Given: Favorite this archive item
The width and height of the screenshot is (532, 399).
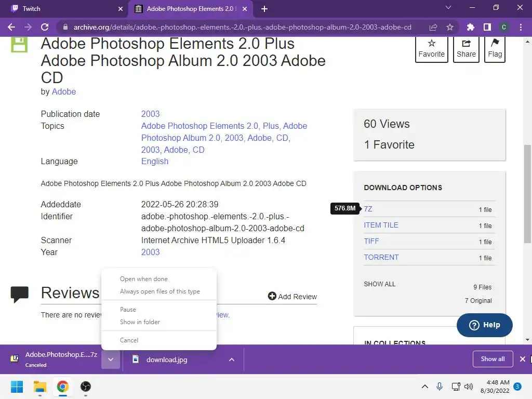Looking at the screenshot, I should point(432,49).
